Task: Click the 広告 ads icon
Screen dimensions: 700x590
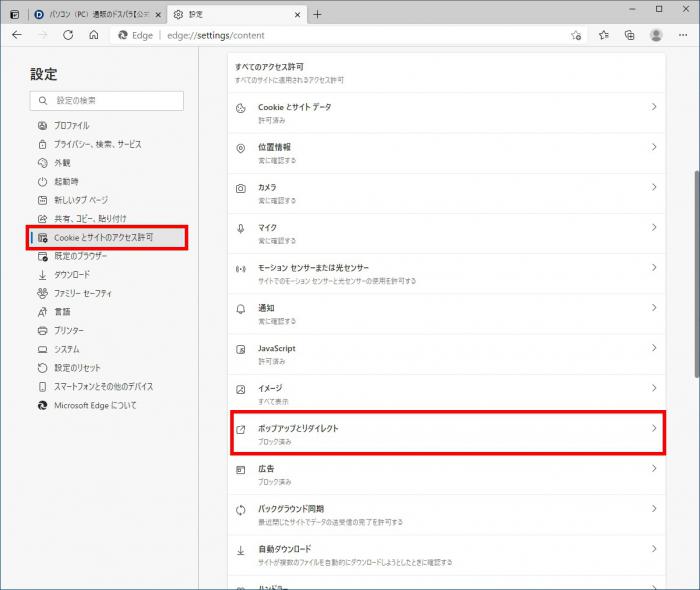Action: 241,470
